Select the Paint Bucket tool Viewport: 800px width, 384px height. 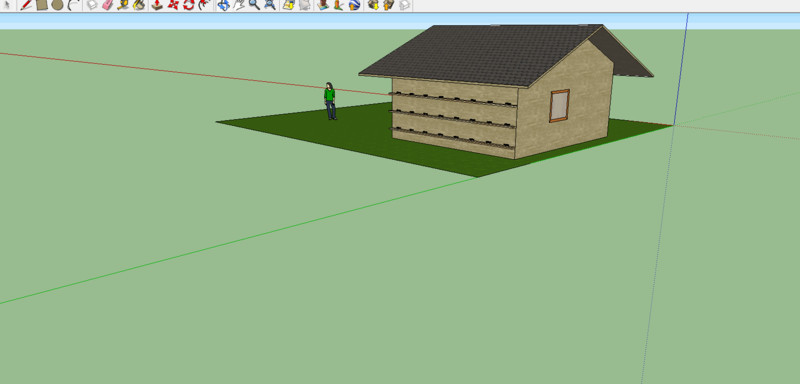click(139, 5)
